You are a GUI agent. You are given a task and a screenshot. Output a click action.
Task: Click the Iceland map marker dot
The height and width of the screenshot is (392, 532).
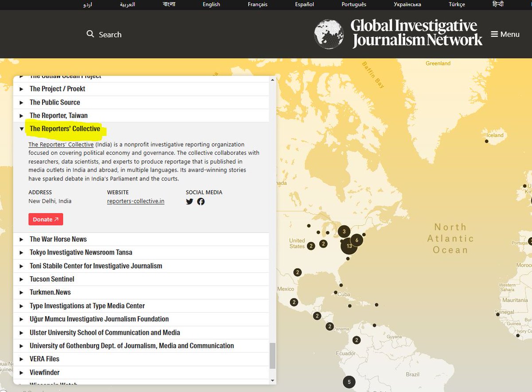(x=487, y=141)
